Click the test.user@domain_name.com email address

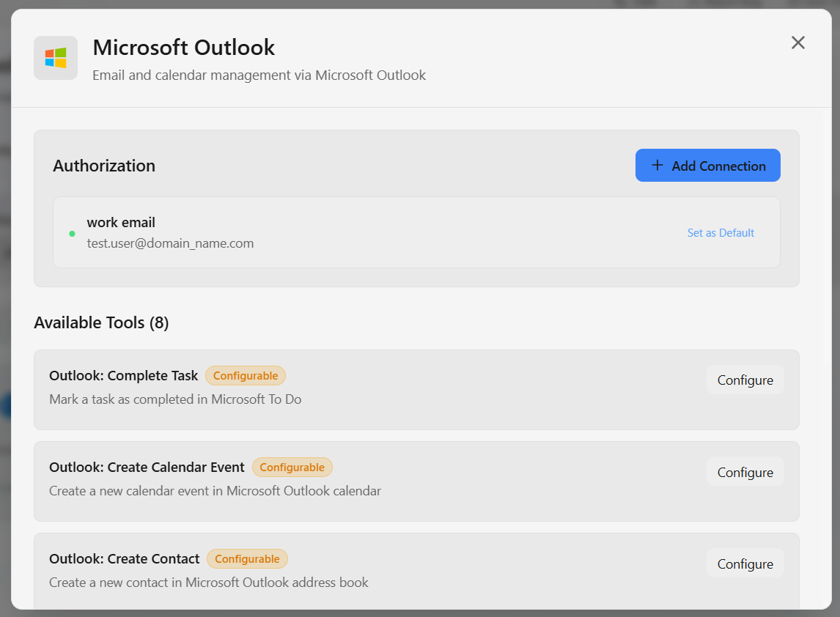click(170, 243)
